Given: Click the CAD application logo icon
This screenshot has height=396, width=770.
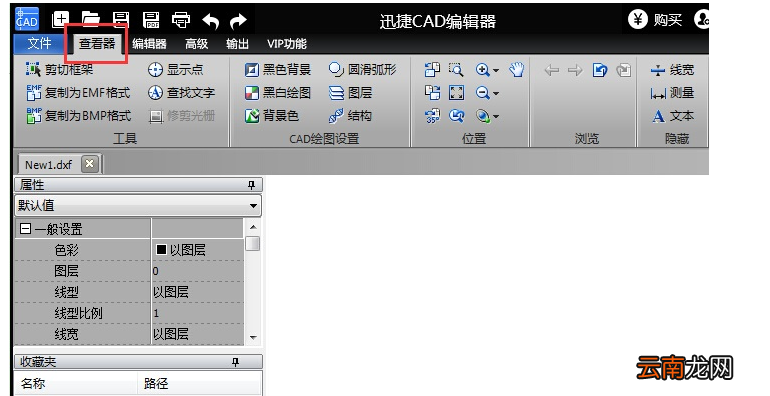Looking at the screenshot, I should (x=27, y=19).
